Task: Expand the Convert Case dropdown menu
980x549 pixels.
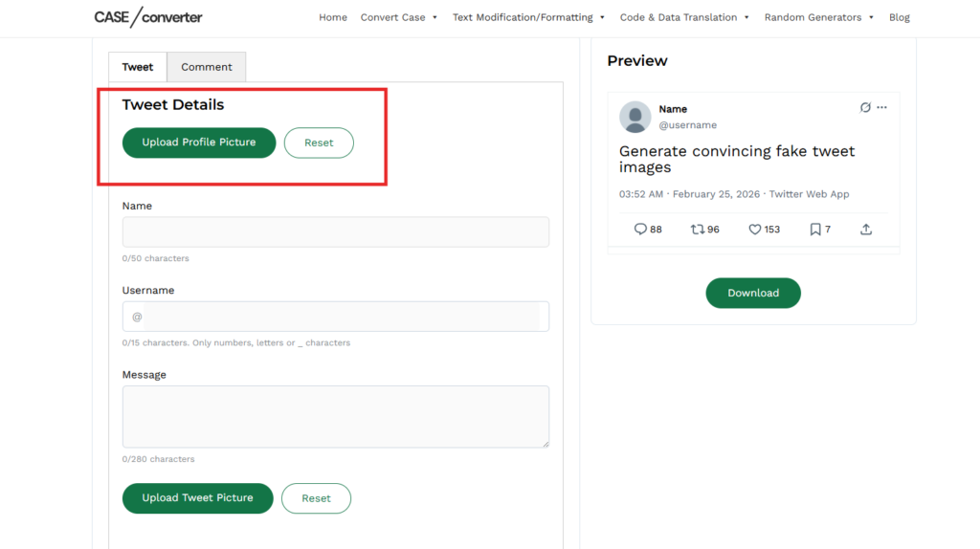Action: [399, 17]
